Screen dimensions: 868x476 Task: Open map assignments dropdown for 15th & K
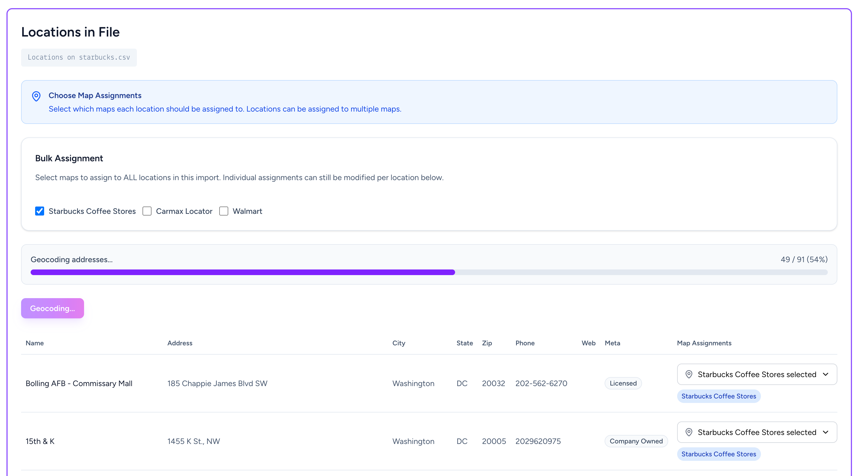pos(756,432)
